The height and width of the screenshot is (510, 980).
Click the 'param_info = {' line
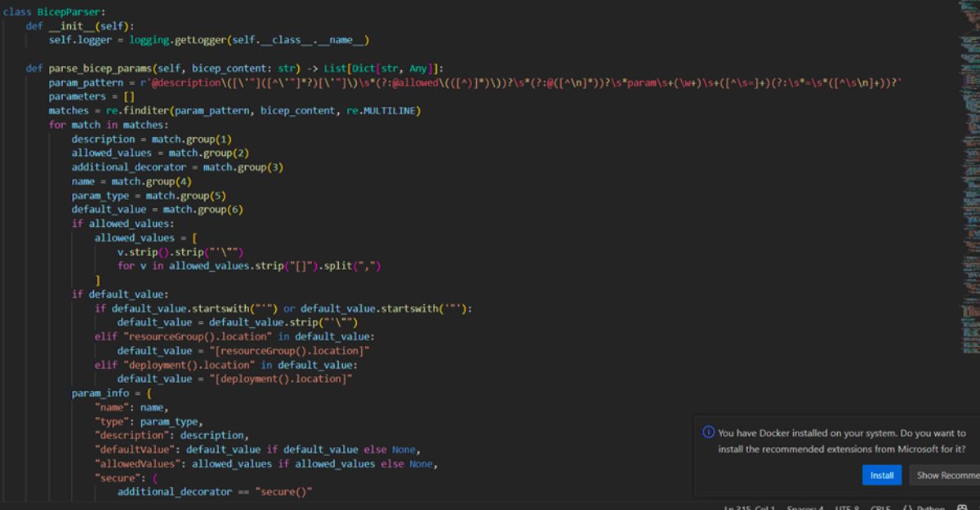pos(111,393)
